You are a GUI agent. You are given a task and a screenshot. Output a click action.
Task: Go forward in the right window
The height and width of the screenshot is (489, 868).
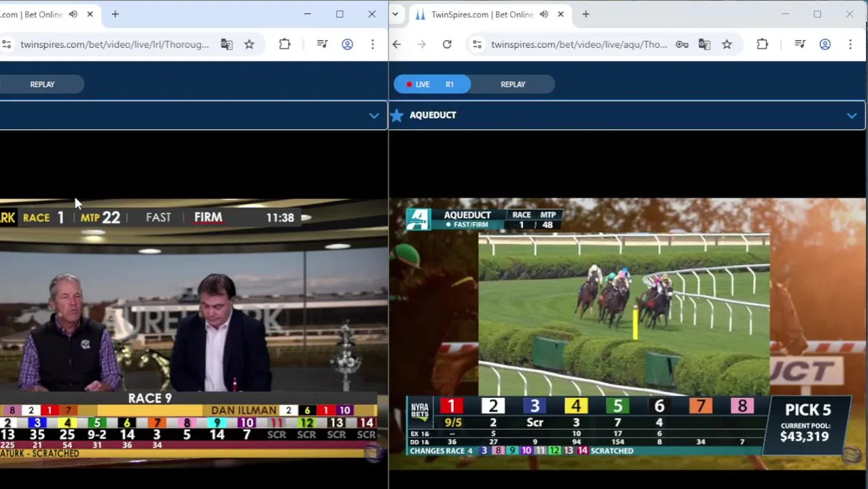(422, 44)
